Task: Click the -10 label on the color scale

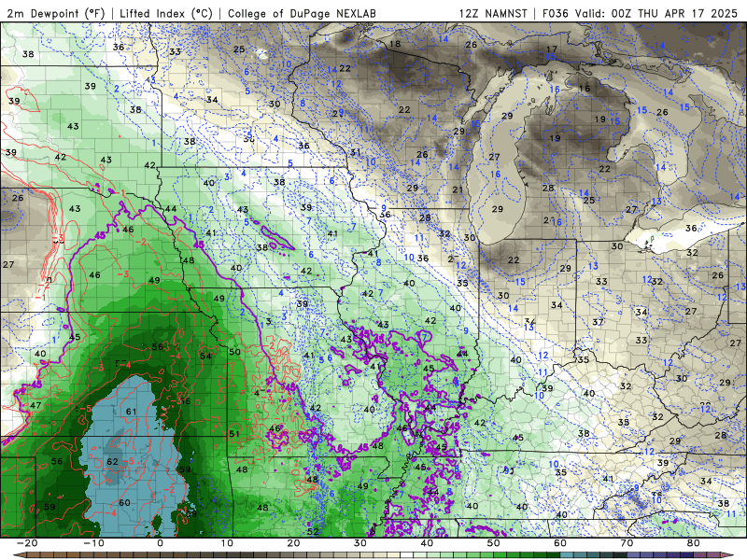Action: pyautogui.click(x=93, y=543)
